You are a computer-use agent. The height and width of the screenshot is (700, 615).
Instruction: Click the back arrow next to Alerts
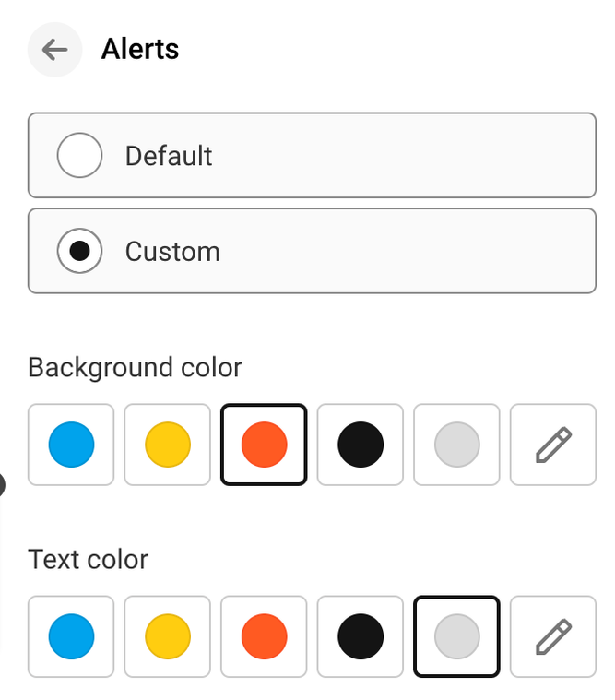pos(54,50)
